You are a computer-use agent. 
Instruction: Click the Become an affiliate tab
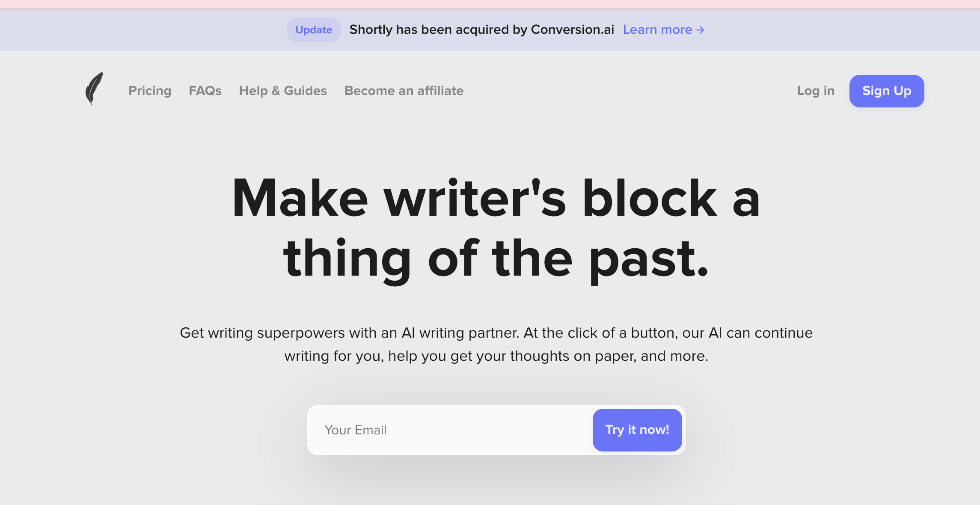pos(404,89)
